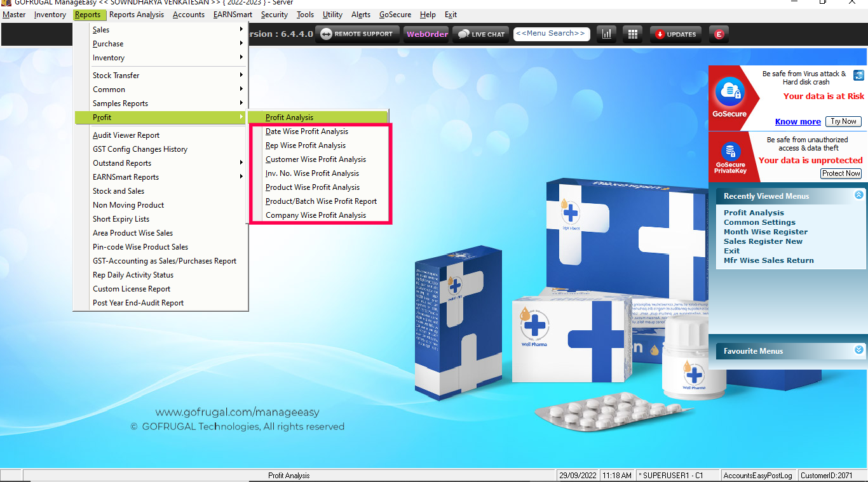Click the Updates download button
The height and width of the screenshot is (482, 868).
[x=675, y=34]
